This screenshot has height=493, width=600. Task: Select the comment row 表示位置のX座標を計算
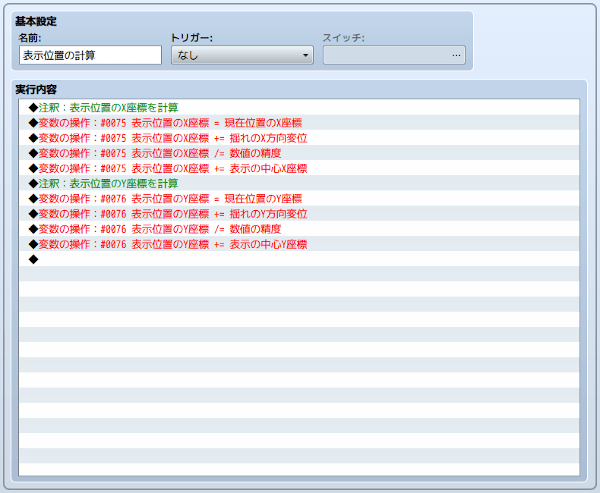pyautogui.click(x=299, y=108)
